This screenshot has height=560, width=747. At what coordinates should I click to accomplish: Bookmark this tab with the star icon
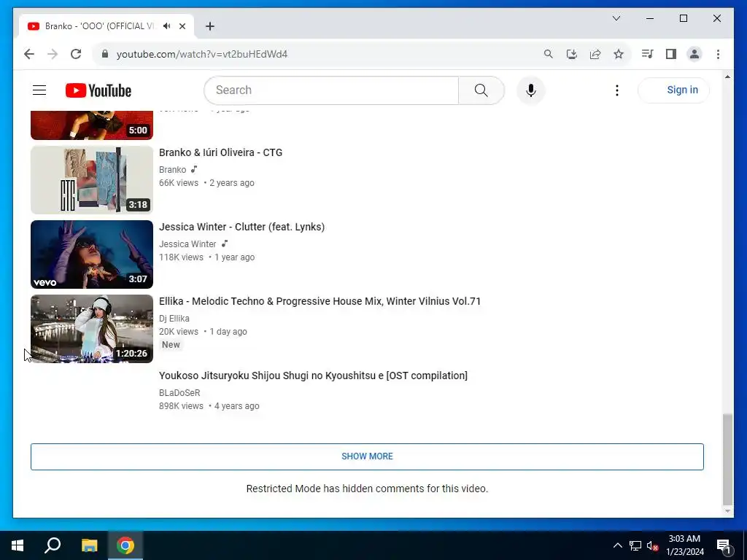coord(619,54)
